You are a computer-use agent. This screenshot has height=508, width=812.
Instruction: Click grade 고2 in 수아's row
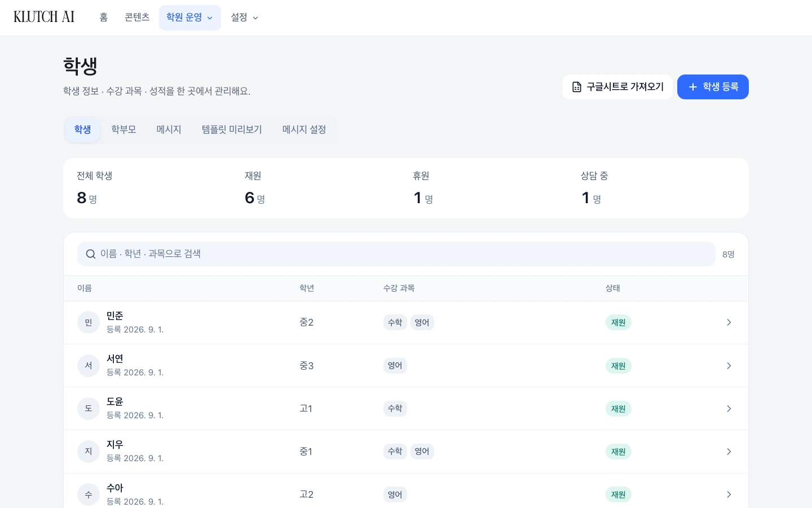pyautogui.click(x=306, y=494)
